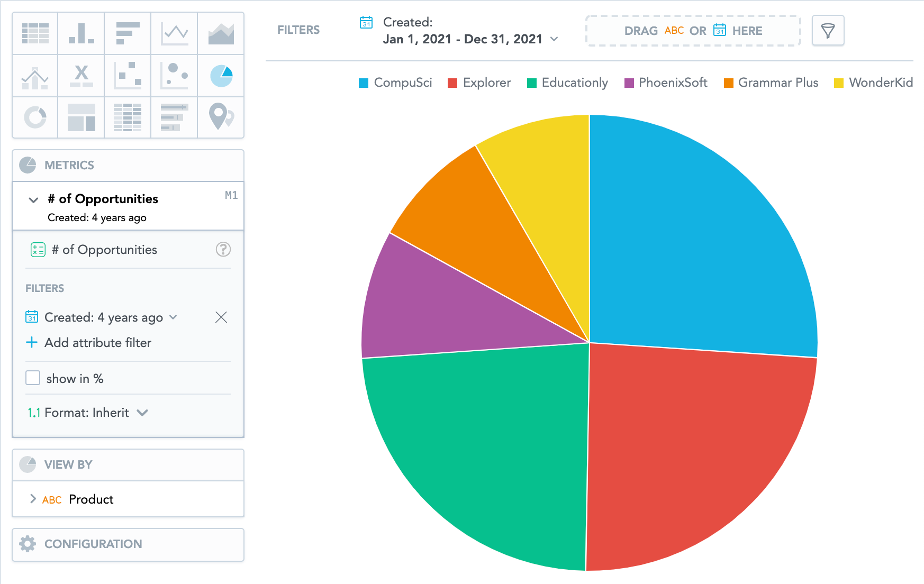Select the Table visualization type
Screen dimensions: 924x584
[x=34, y=33]
